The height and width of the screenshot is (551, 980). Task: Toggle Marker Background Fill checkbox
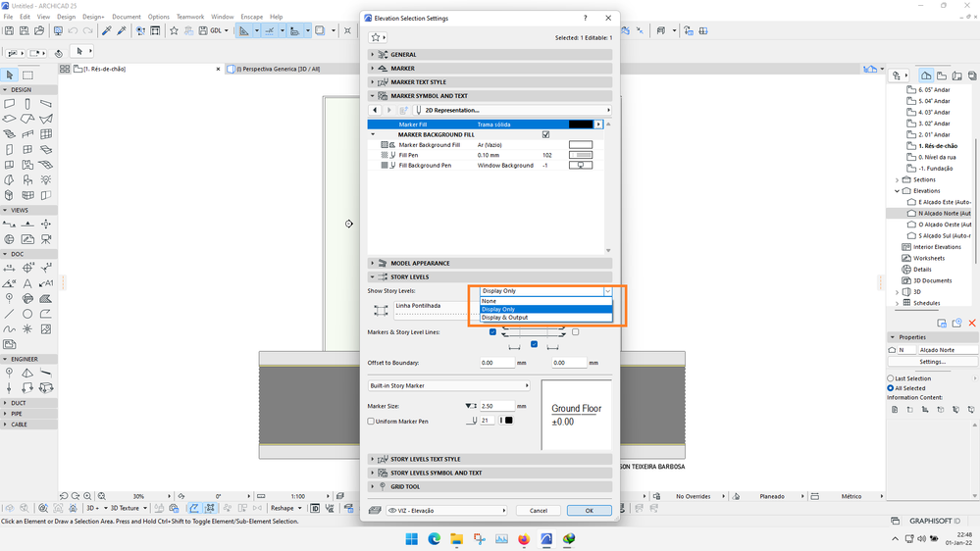click(x=545, y=134)
